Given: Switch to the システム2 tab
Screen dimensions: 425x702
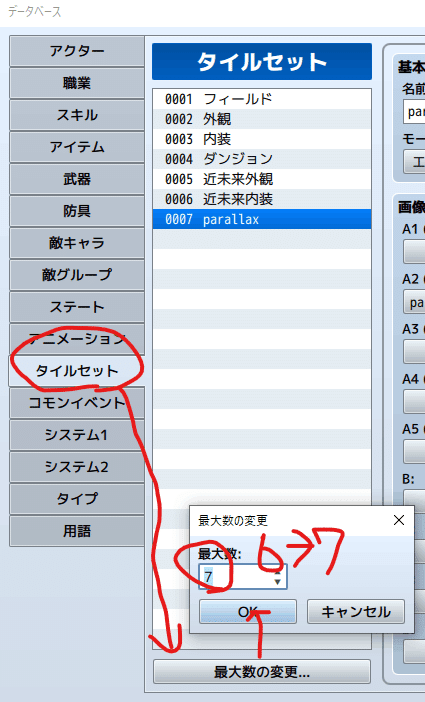Looking at the screenshot, I should (x=77, y=467).
